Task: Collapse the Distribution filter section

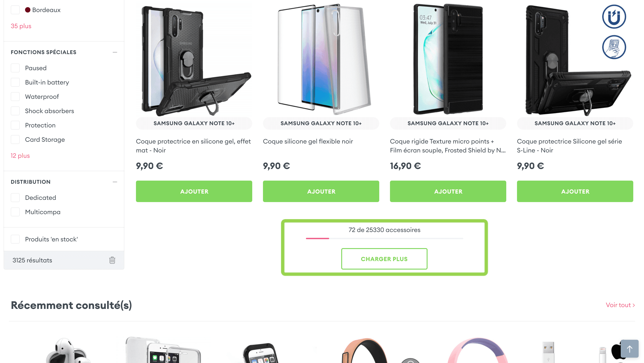Action: pos(115,182)
